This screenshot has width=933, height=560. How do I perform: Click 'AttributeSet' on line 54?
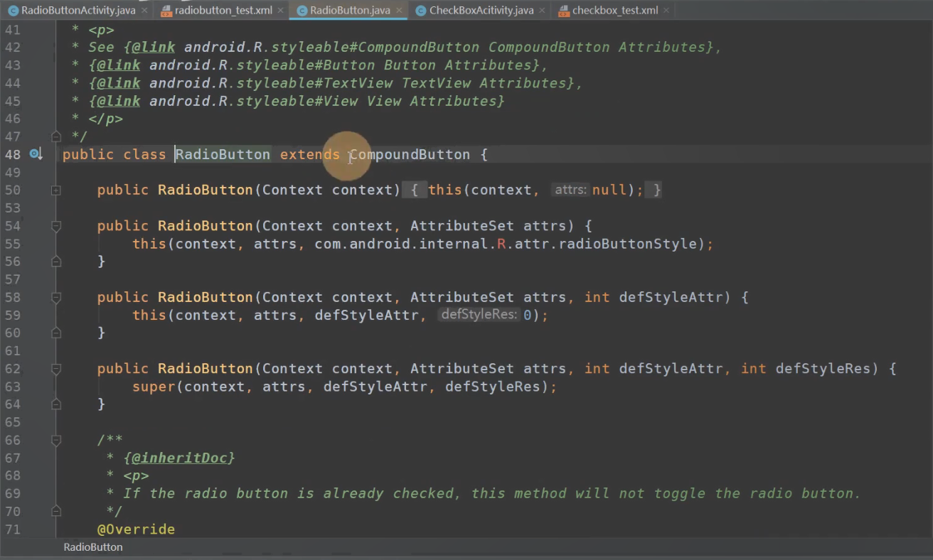[x=462, y=226]
